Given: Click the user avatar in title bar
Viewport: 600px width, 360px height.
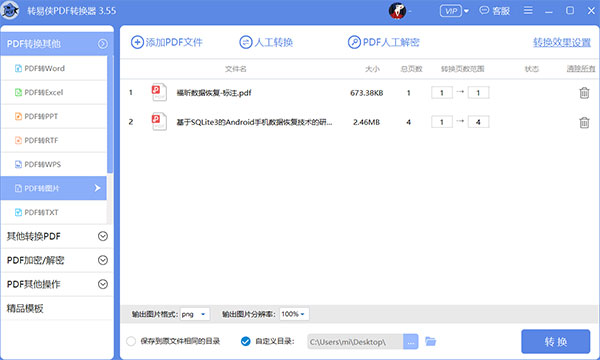Looking at the screenshot, I should point(397,11).
